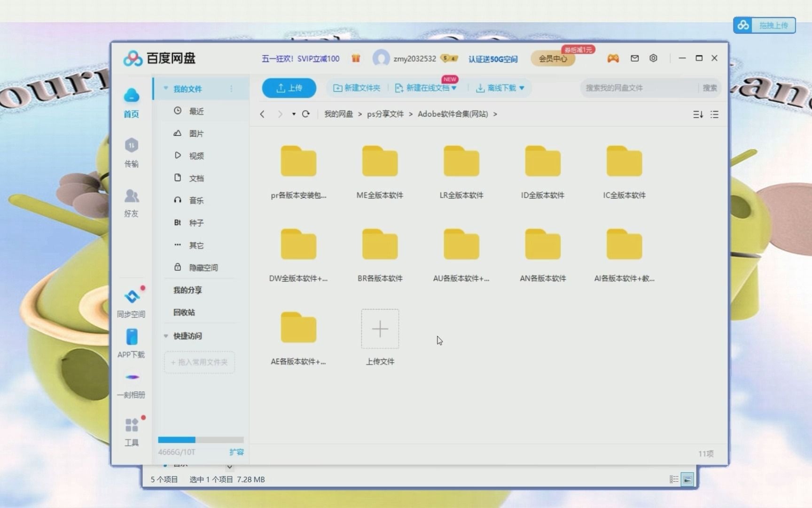Expand the 新建在线文档 dropdown
Viewport: 812px width, 508px height.
click(x=454, y=88)
